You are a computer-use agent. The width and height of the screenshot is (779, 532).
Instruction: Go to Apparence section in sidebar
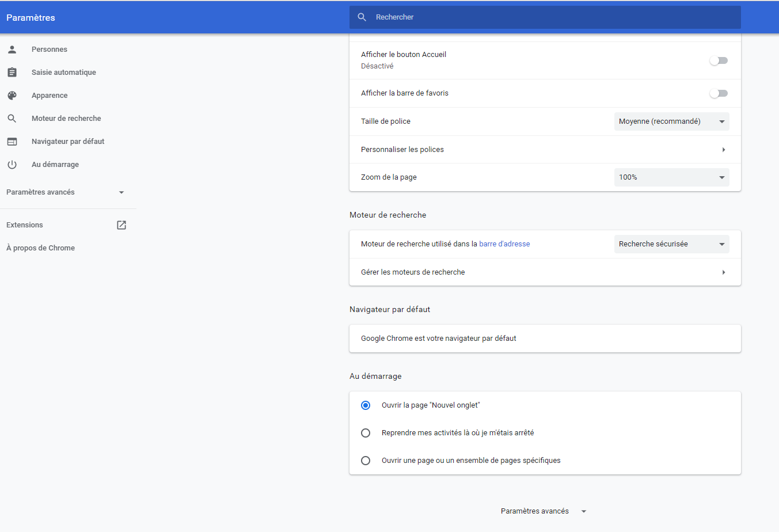tap(50, 96)
